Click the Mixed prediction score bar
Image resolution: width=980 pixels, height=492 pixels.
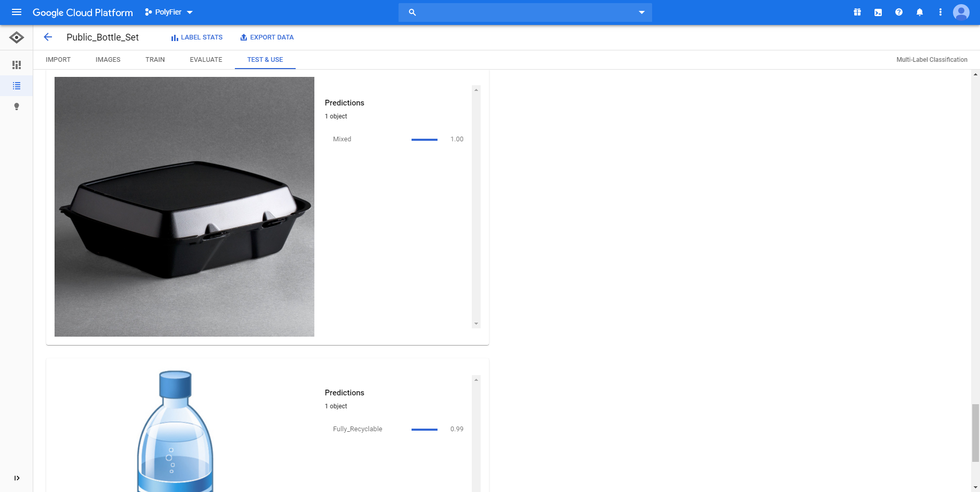click(425, 139)
